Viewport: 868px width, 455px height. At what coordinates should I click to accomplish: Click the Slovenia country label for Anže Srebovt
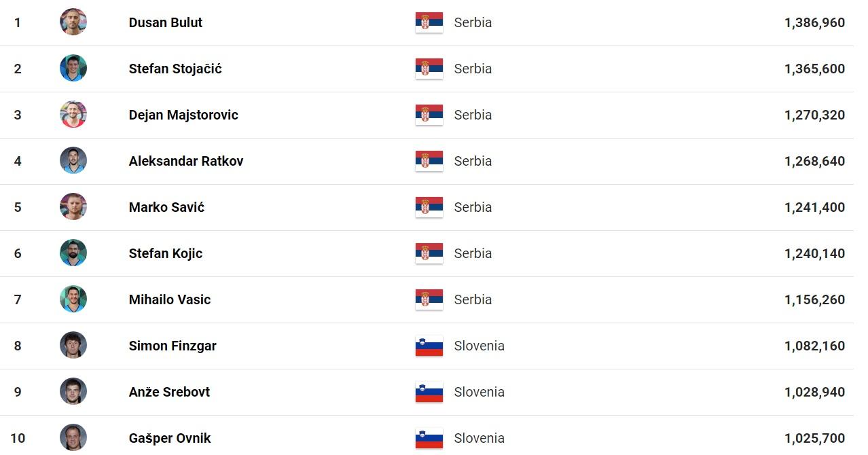[480, 392]
